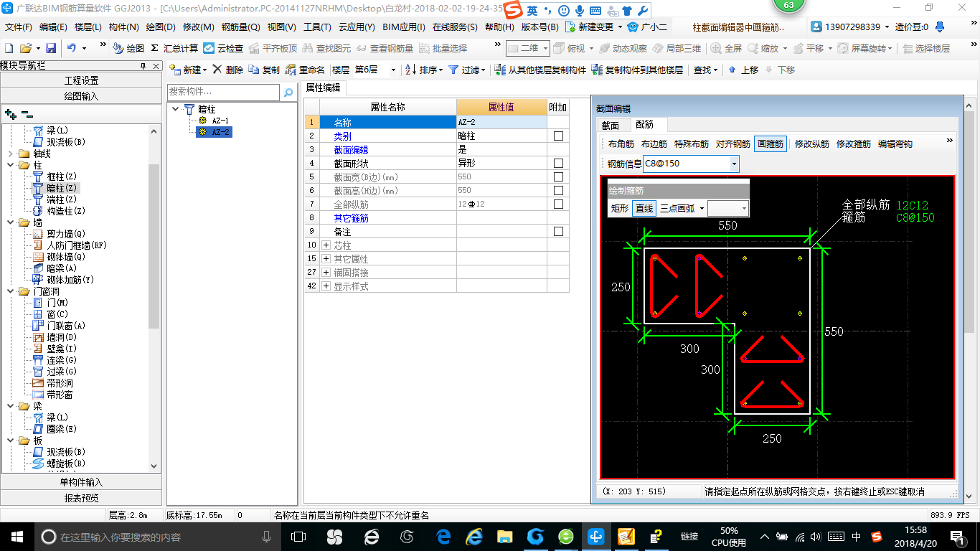Open the 楼层 第6层 dropdown
This screenshot has height=551, width=980.
pos(392,70)
